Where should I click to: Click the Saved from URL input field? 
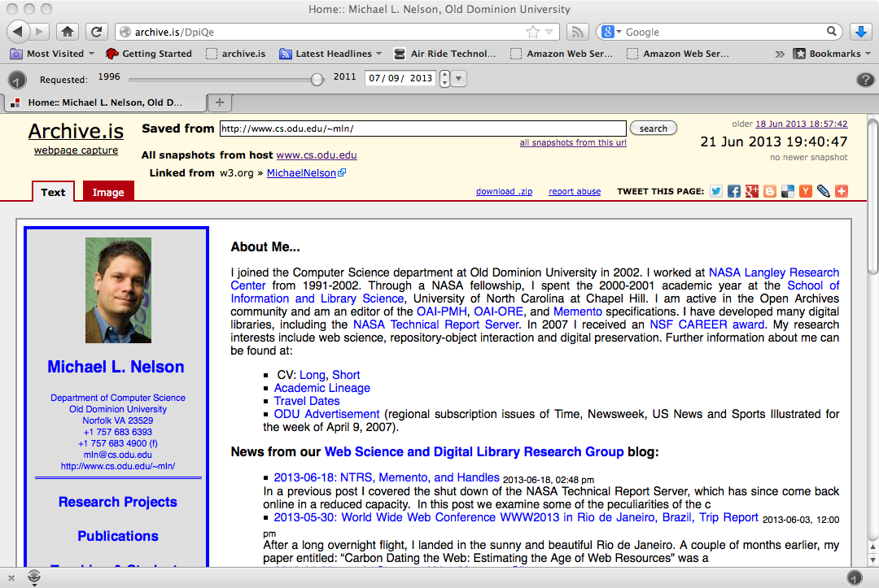point(423,128)
